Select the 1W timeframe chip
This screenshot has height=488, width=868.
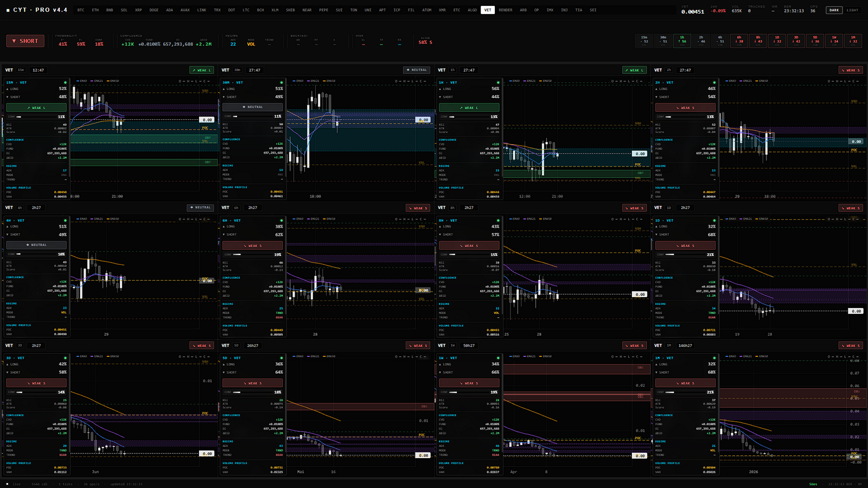[834, 40]
